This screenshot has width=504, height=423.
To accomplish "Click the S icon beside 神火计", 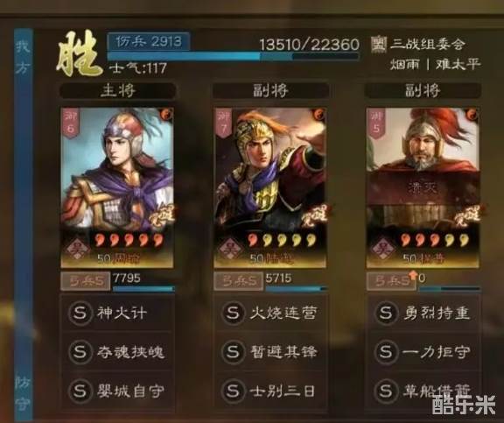I will [x=80, y=313].
